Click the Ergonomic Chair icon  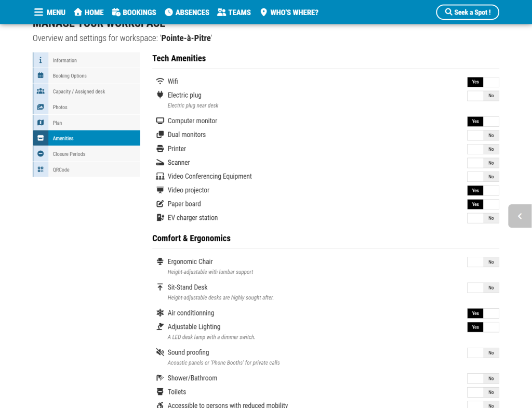tap(160, 261)
